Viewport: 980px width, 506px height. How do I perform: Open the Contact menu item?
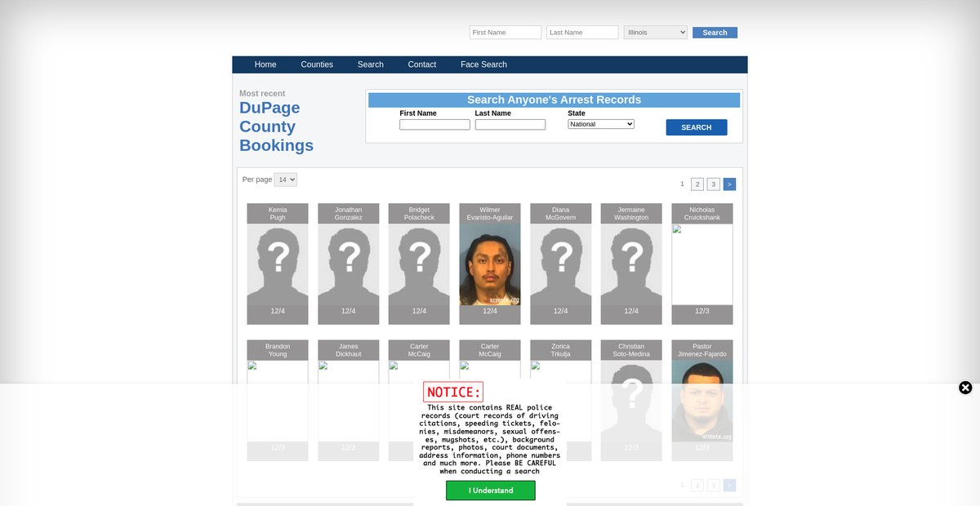click(422, 64)
